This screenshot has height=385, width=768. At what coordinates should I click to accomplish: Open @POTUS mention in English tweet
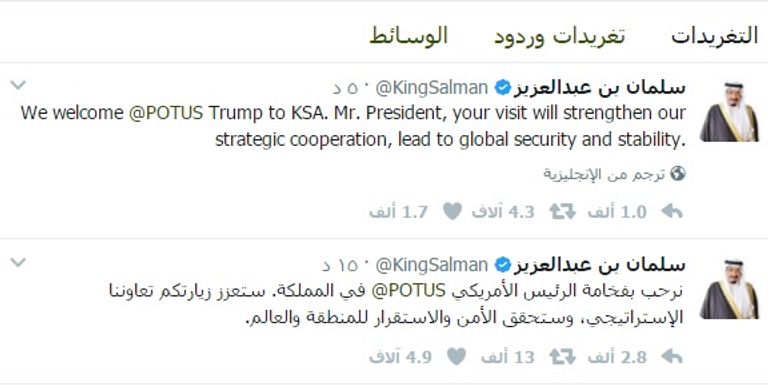(x=166, y=113)
